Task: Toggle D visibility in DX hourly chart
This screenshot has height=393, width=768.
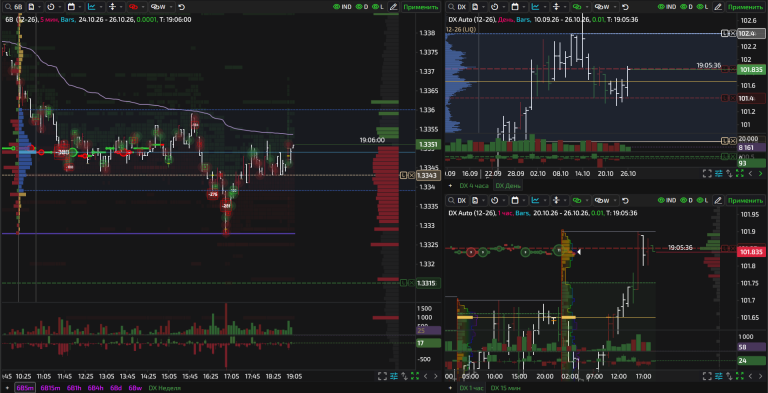Action: (x=687, y=200)
